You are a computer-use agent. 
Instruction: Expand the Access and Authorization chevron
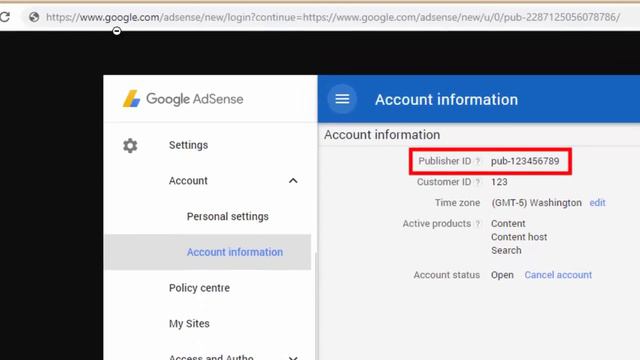pos(293,358)
